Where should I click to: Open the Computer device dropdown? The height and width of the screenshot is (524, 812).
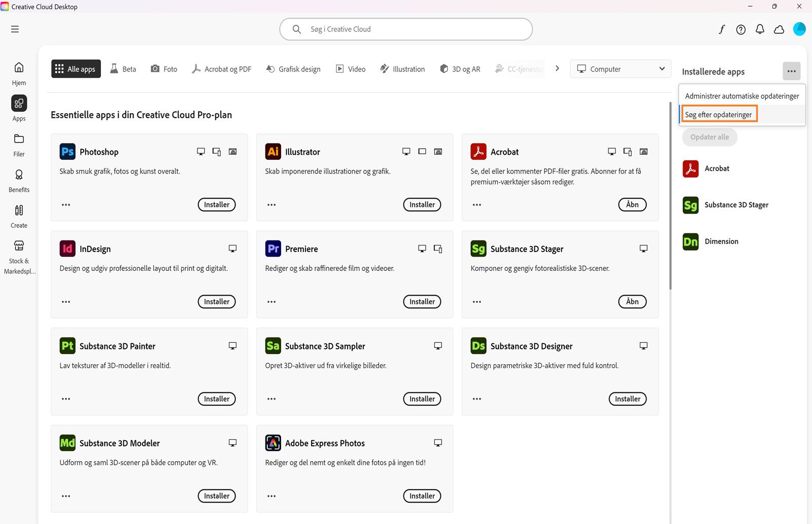(620, 68)
